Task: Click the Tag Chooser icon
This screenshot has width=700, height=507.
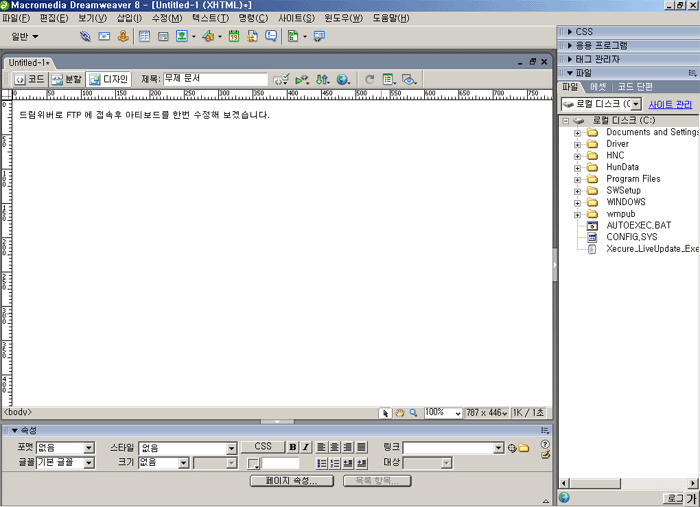Action: 319,37
